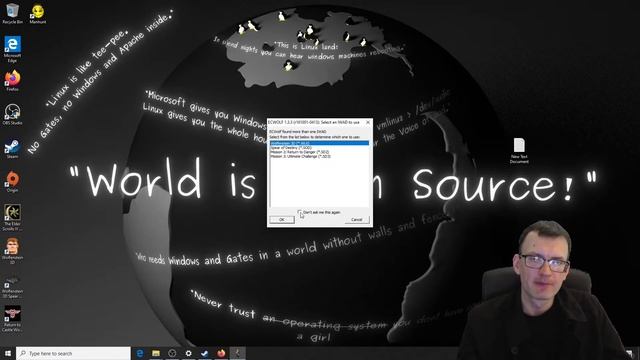Open the Wolfenstein 3D desktop shortcut
Image resolution: width=640 pixels, height=360 pixels.
coord(12,251)
